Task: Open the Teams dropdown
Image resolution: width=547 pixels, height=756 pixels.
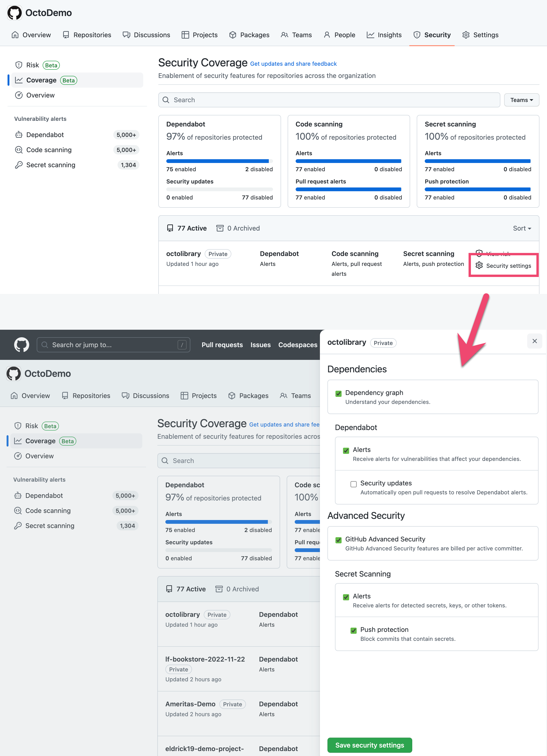Action: 521,100
